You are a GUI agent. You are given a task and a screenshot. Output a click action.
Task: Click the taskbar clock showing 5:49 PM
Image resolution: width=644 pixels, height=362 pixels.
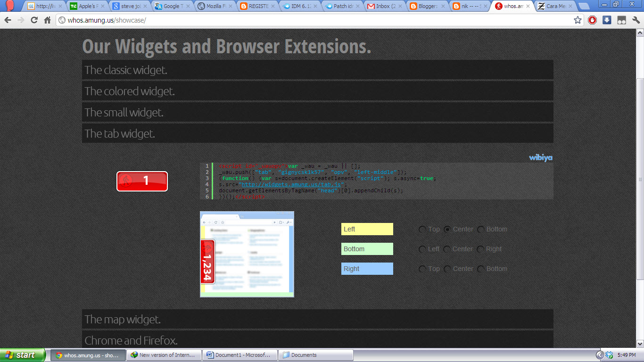[626, 355]
